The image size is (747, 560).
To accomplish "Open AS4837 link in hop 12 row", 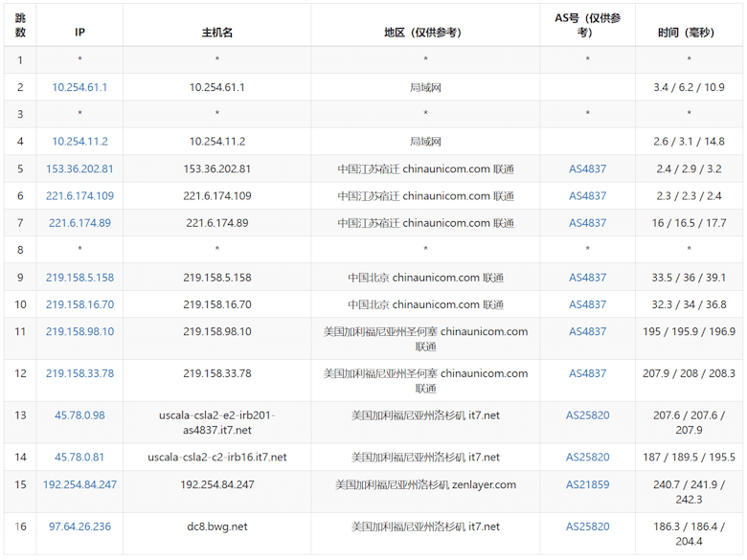I will point(587,373).
